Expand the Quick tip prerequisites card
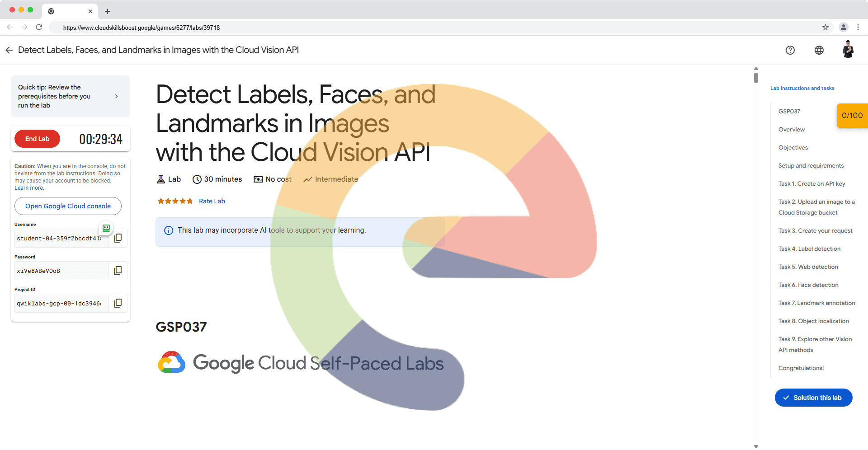 click(x=71, y=96)
